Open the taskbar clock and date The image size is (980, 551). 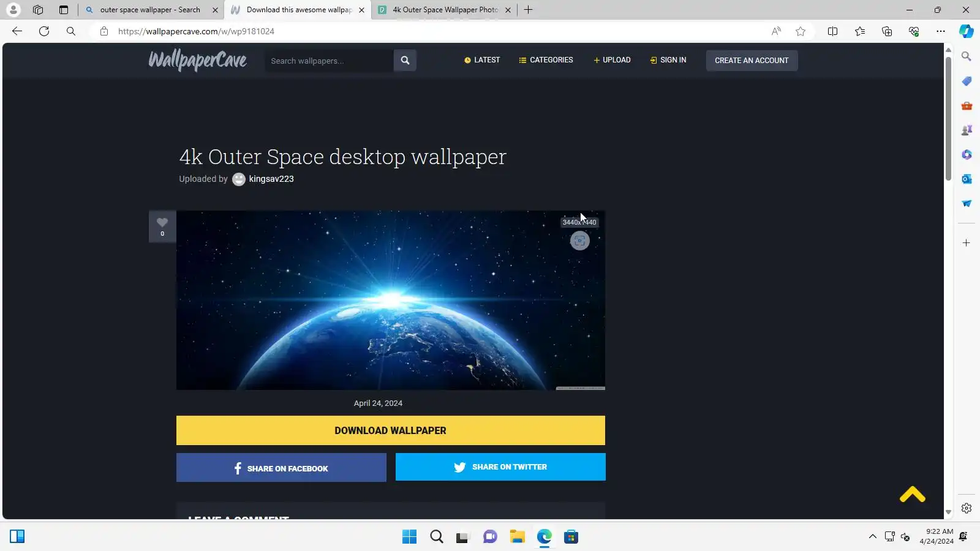[937, 536]
